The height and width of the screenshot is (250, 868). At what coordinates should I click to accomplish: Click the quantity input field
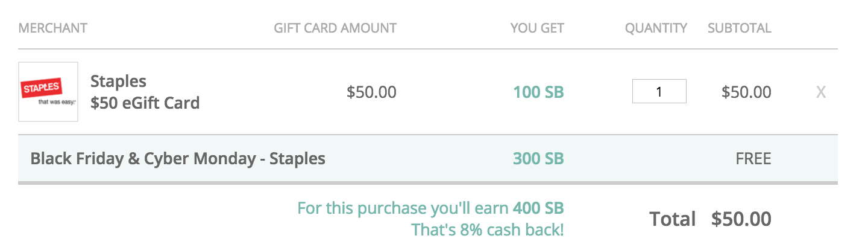(659, 92)
